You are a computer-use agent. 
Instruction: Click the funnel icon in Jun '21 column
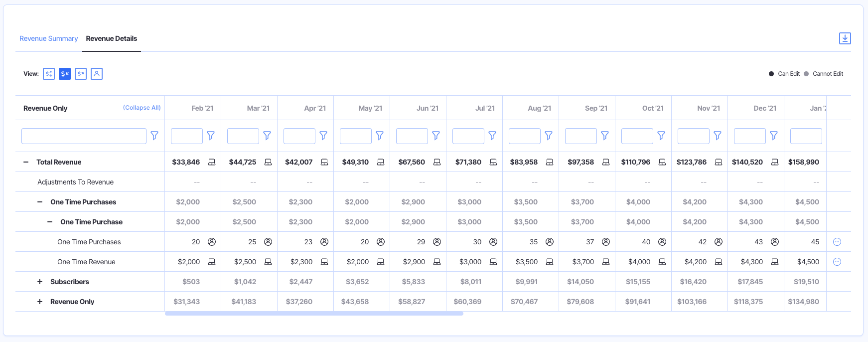tap(436, 136)
